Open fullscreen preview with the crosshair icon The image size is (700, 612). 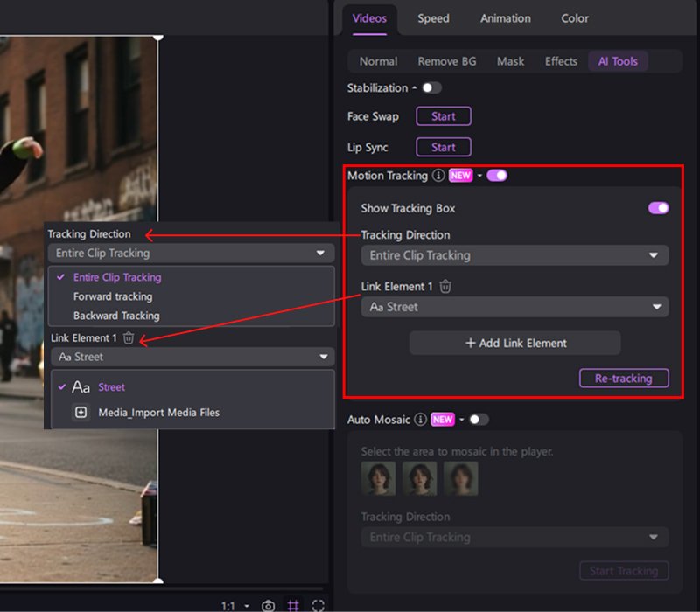[318, 604]
